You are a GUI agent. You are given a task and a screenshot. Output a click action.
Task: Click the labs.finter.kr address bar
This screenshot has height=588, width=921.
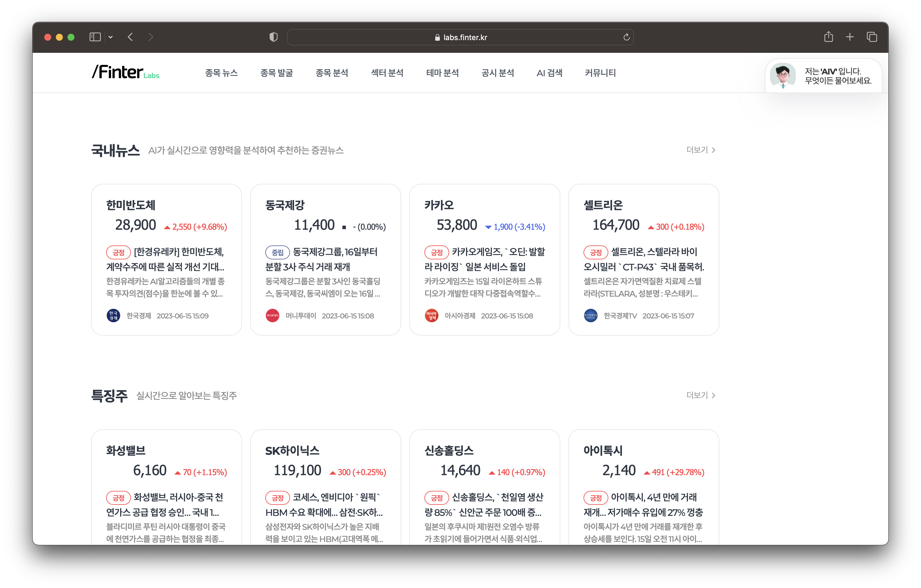click(460, 37)
